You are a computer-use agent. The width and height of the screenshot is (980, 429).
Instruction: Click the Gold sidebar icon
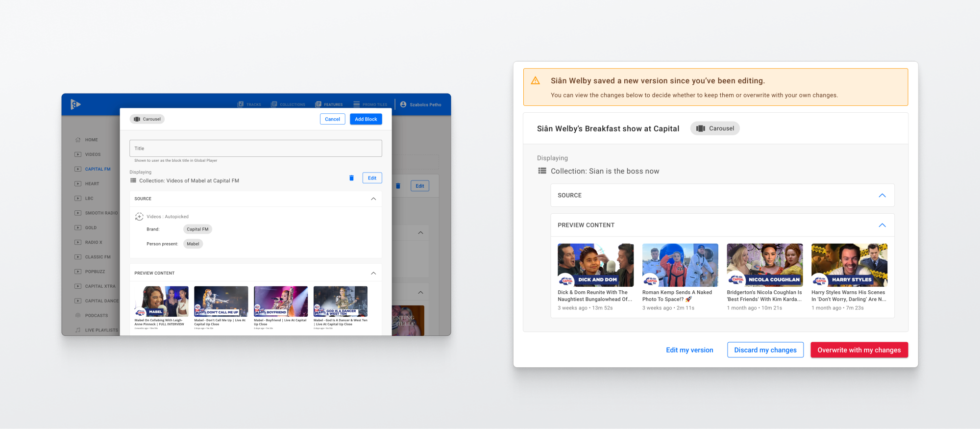click(x=78, y=227)
